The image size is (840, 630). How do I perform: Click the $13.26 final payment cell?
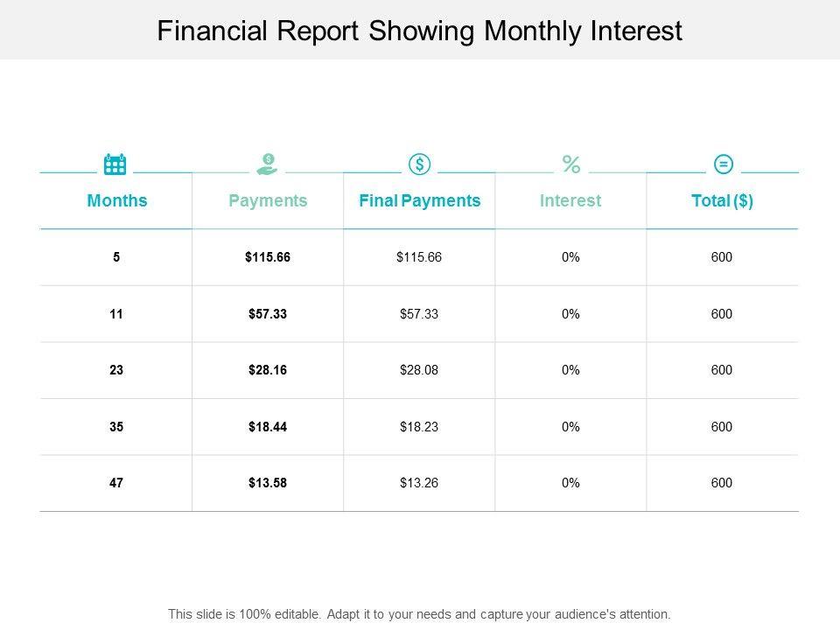418,483
